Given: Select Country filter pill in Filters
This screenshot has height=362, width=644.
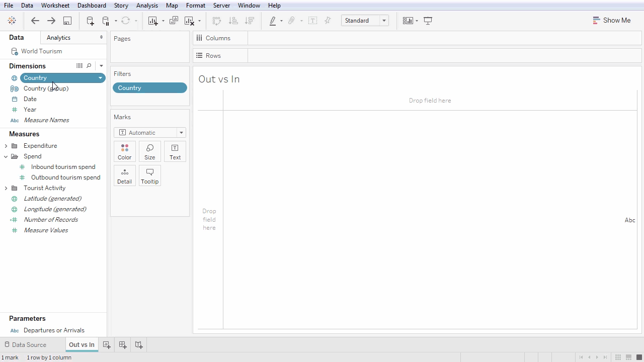Looking at the screenshot, I should coord(150,88).
